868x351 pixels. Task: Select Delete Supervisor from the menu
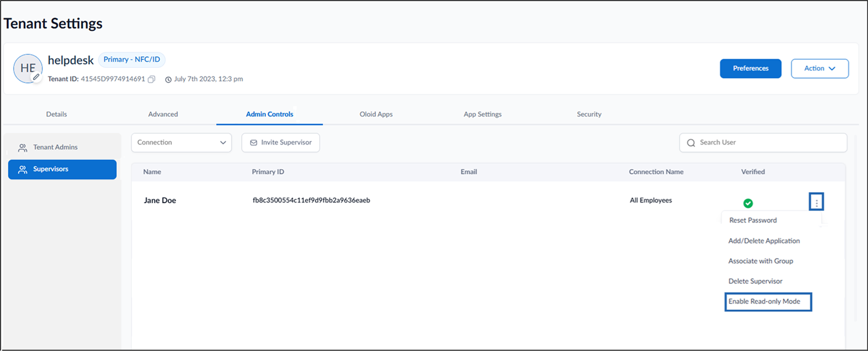(x=755, y=281)
